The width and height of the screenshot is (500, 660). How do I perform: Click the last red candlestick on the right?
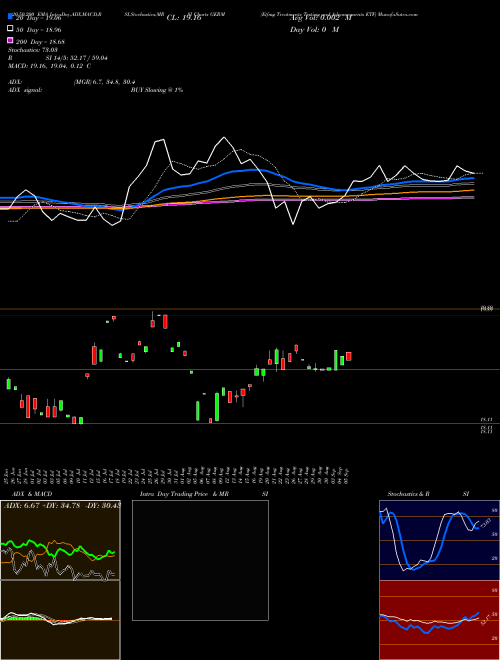click(x=348, y=356)
